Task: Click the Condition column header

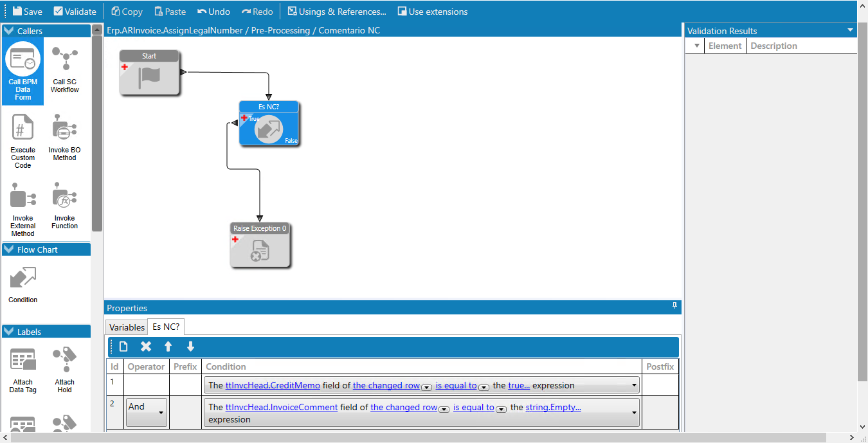Action: click(422, 366)
